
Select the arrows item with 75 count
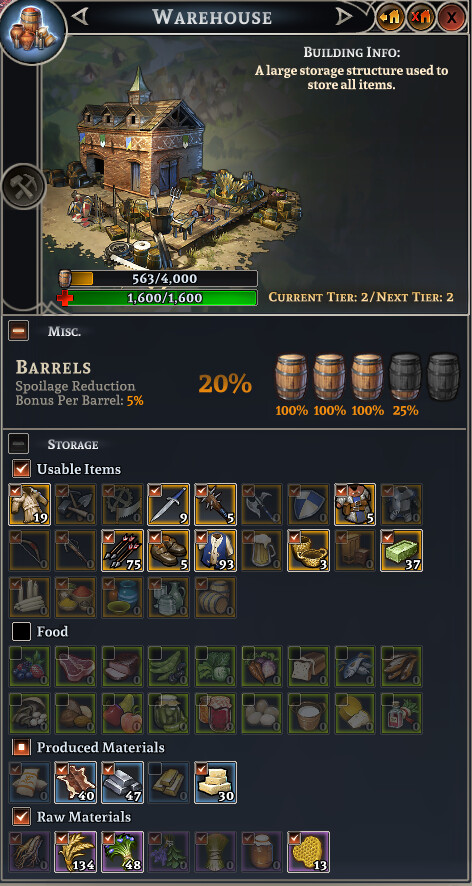point(123,550)
